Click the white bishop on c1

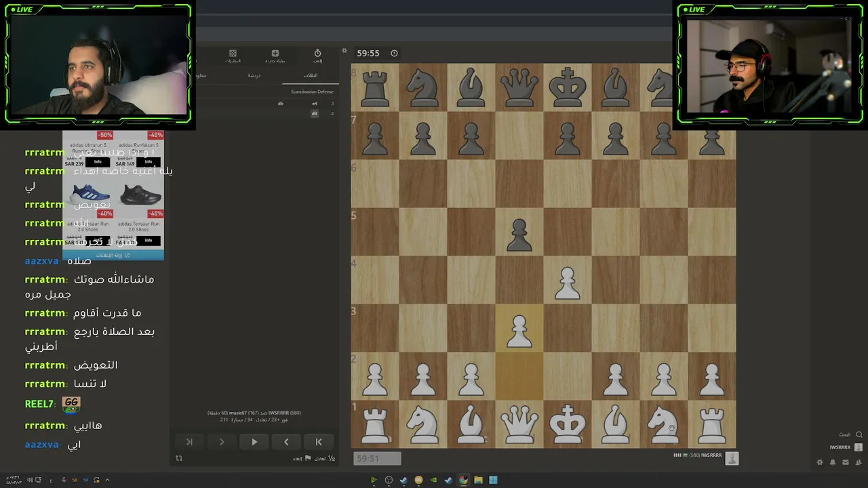coord(471,424)
